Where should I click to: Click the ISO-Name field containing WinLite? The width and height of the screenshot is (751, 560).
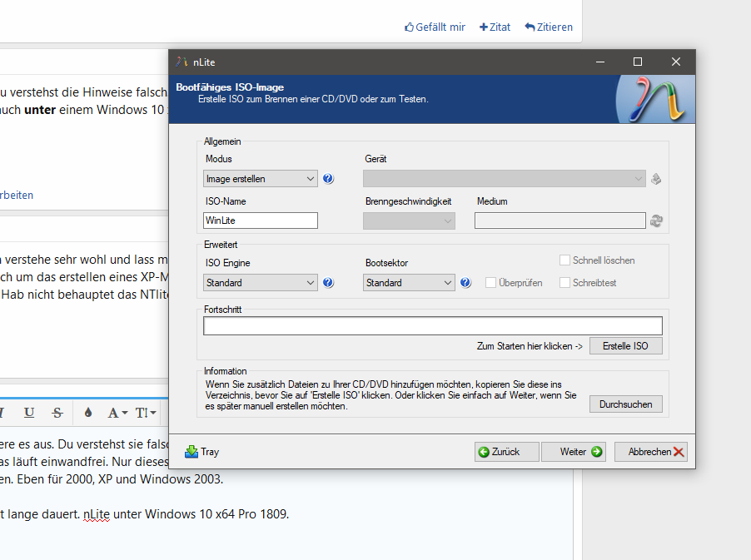[261, 221]
